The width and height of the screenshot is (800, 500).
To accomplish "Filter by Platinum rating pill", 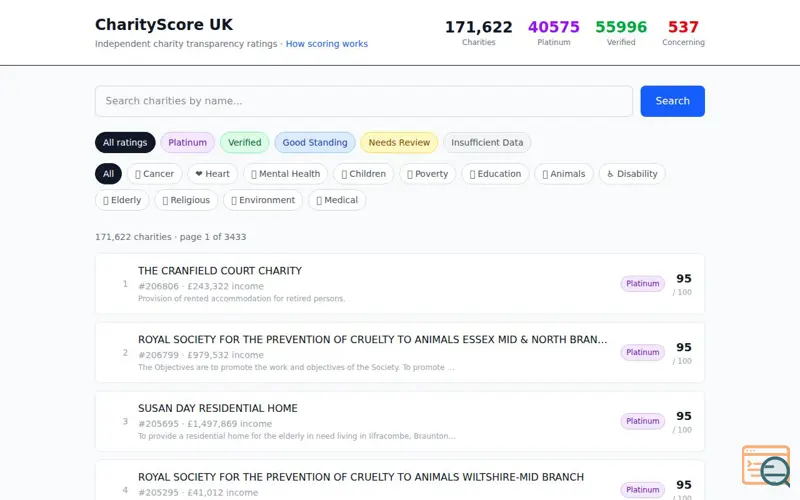I will [188, 142].
